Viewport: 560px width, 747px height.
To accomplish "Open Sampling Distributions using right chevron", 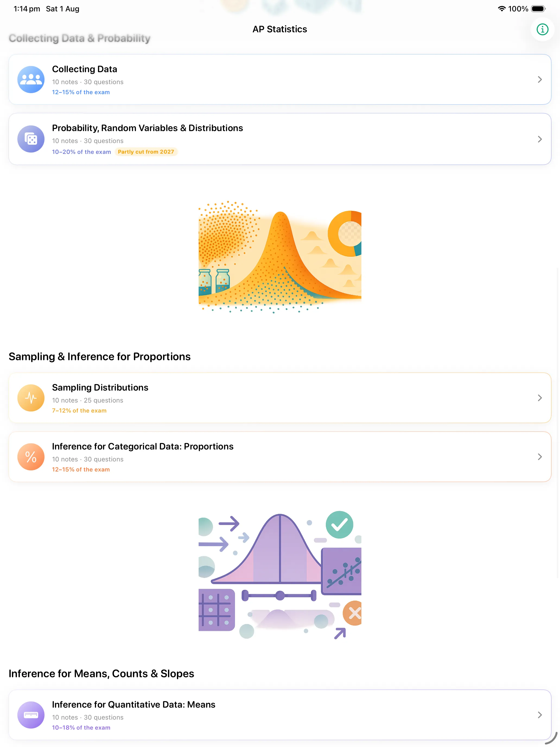I will (539, 398).
